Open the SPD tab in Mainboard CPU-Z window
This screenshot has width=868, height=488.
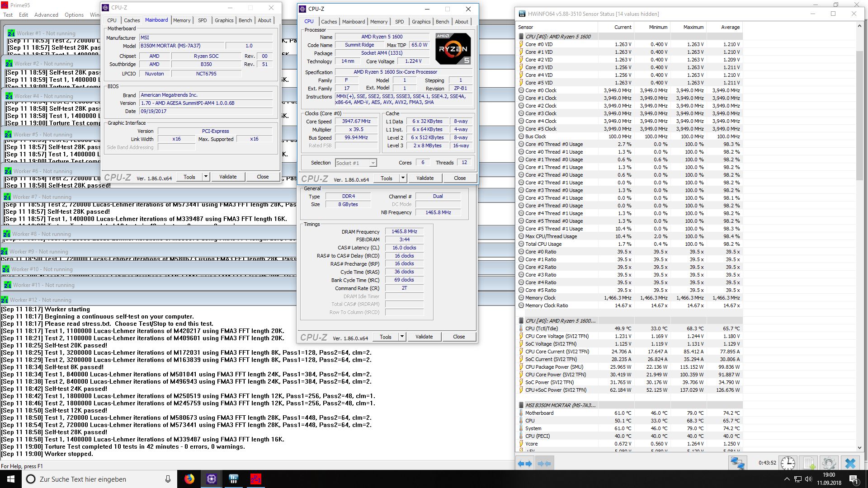[202, 20]
